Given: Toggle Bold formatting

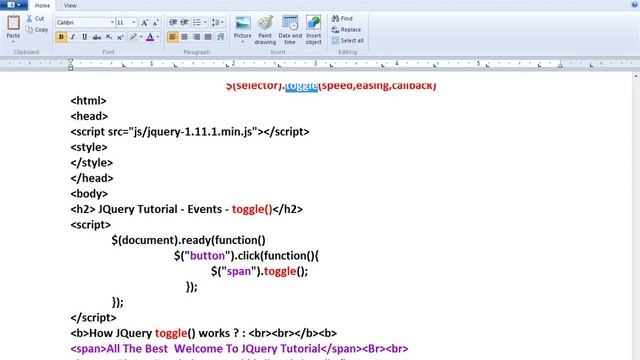Looking at the screenshot, I should [x=61, y=37].
